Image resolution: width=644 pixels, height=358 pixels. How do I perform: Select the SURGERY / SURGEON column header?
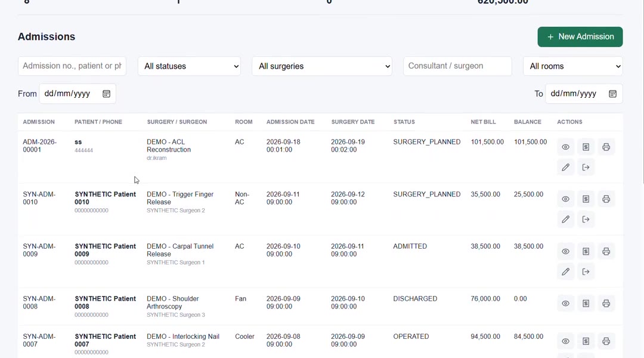pos(177,122)
